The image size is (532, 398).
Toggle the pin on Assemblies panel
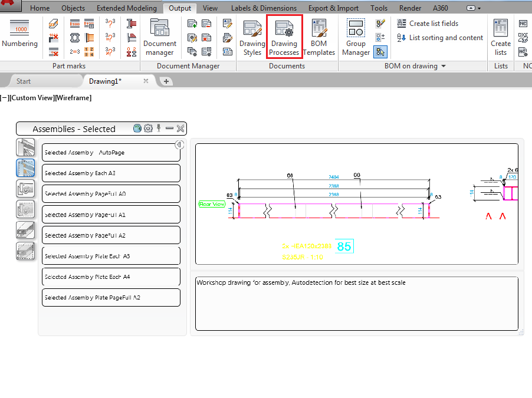tap(159, 129)
